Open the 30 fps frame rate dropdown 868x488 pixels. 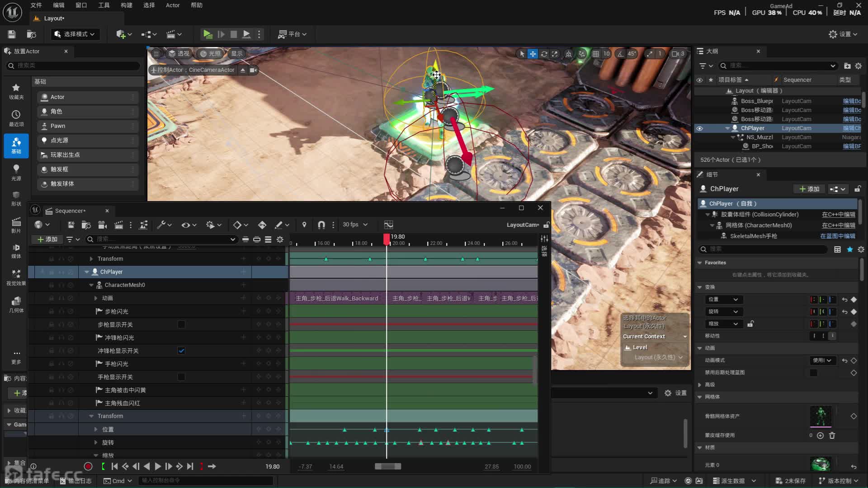(355, 225)
